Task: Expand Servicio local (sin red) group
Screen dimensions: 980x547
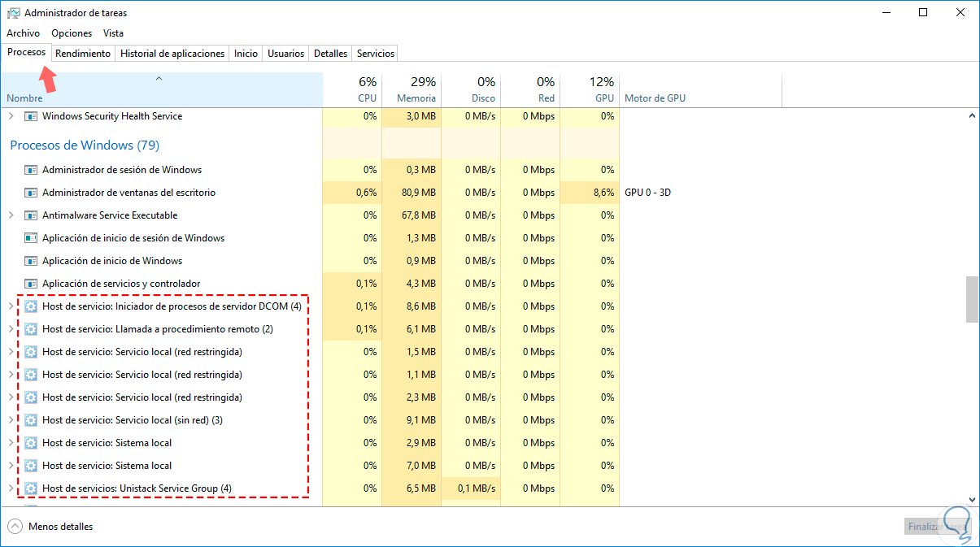Action: click(11, 420)
